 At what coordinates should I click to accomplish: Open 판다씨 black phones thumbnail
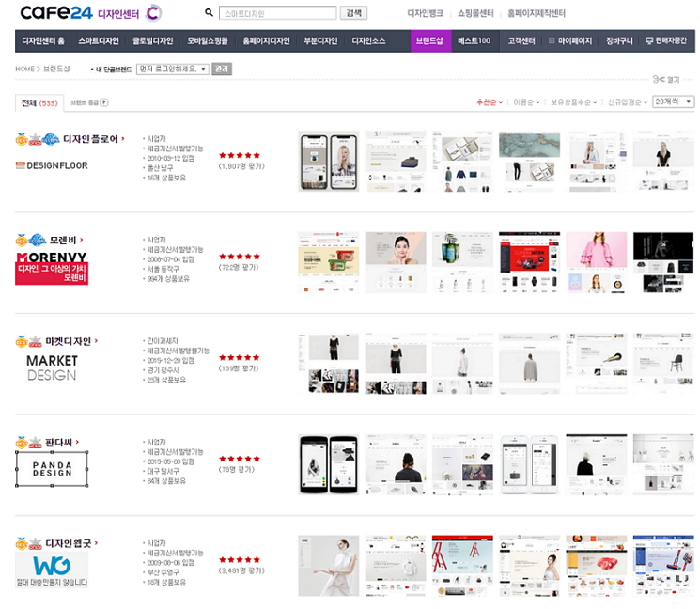pyautogui.click(x=329, y=465)
